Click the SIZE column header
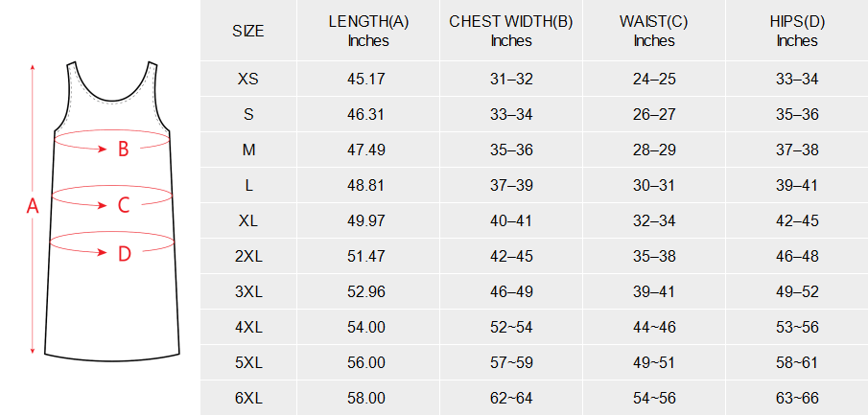Image resolution: width=868 pixels, height=415 pixels. (x=248, y=31)
